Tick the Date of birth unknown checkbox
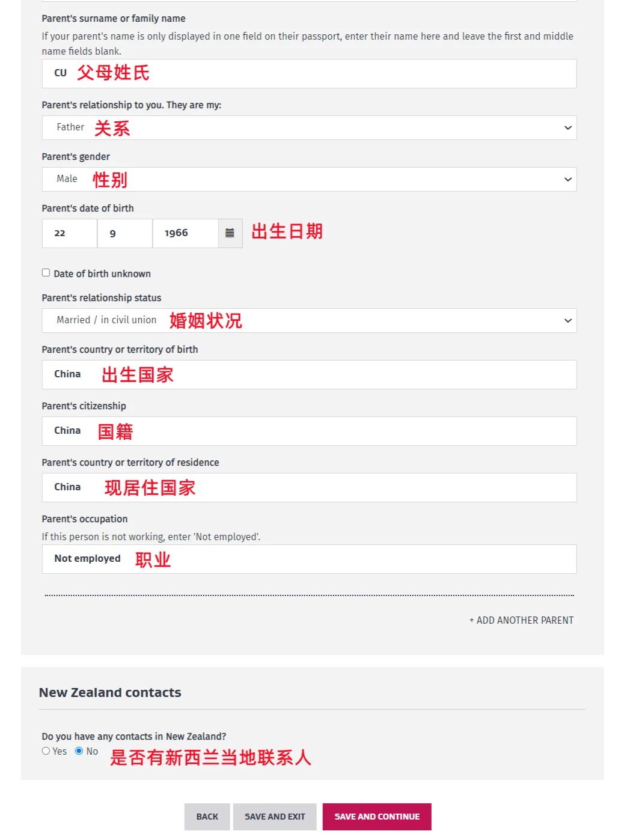This screenshot has width=630, height=840. pos(46,273)
